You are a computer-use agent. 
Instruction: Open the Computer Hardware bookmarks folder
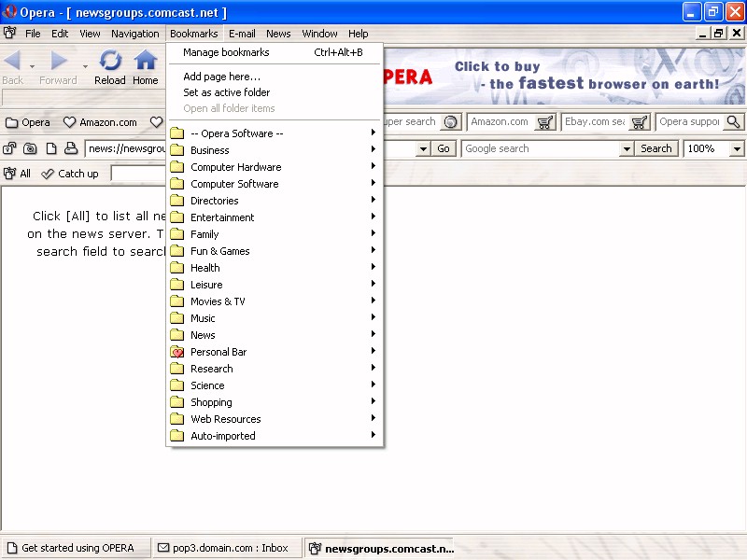(235, 167)
